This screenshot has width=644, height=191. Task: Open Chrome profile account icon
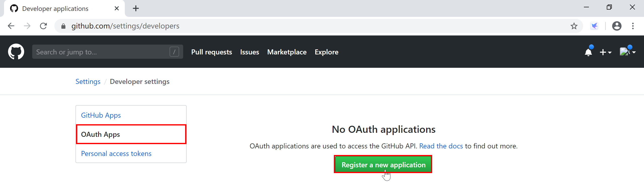[617, 26]
